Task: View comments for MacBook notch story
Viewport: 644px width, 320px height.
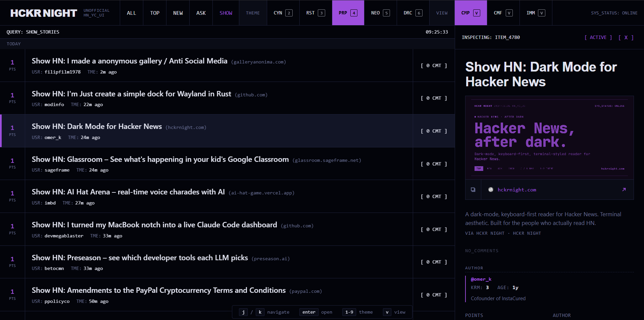Action: pos(434,229)
